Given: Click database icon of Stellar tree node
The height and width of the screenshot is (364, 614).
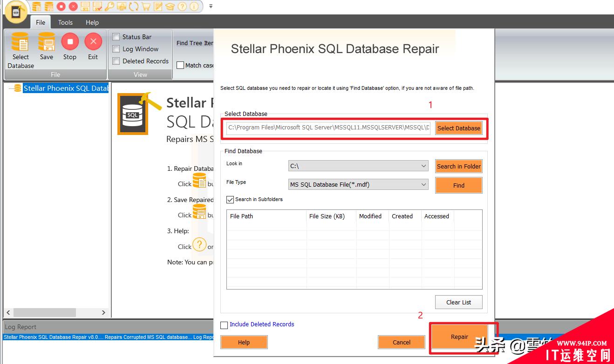Looking at the screenshot, I should (18, 88).
